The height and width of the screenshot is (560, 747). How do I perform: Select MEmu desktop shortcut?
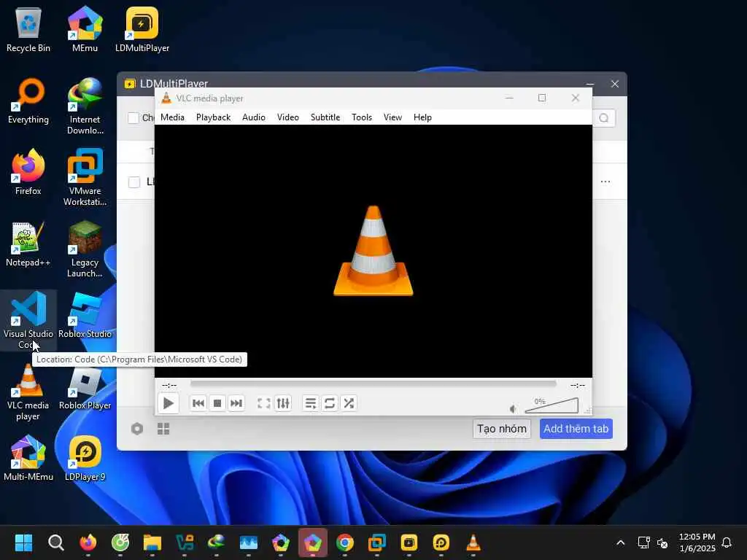click(85, 29)
